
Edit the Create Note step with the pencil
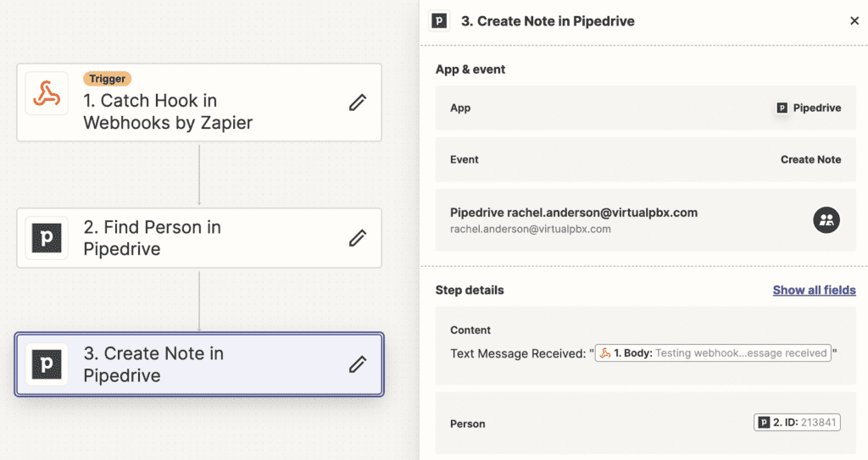point(358,364)
